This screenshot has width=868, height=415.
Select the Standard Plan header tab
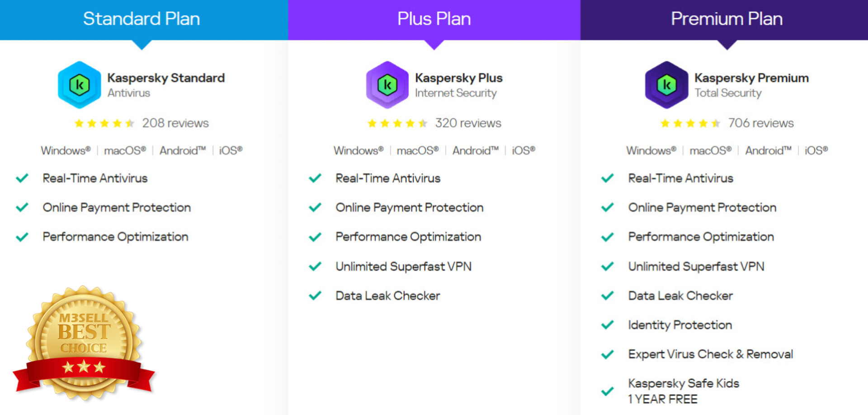click(x=142, y=19)
